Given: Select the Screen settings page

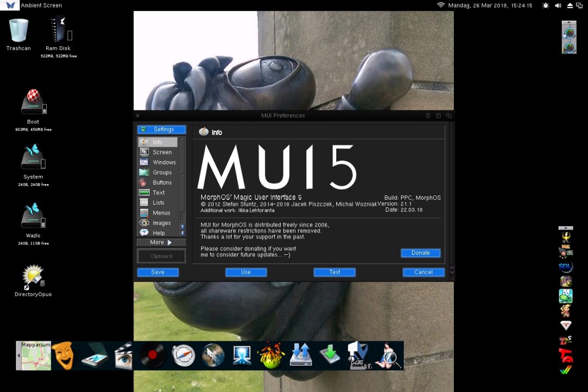Looking at the screenshot, I should point(158,152).
